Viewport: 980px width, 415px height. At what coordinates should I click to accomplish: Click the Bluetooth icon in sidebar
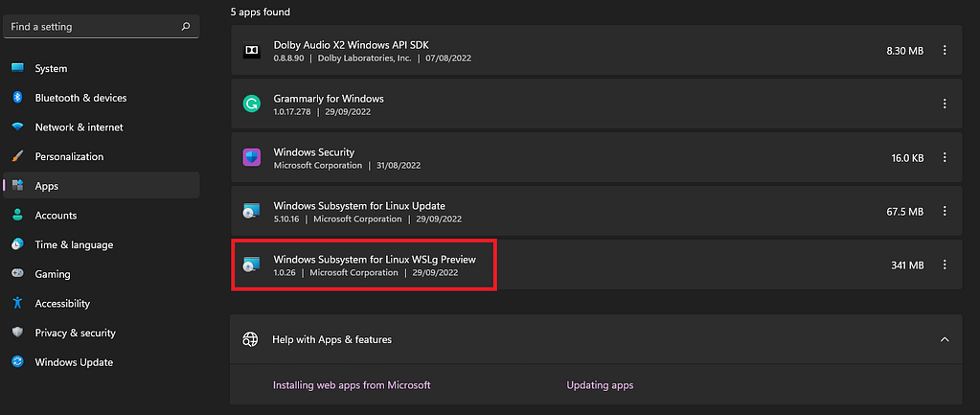tap(17, 98)
